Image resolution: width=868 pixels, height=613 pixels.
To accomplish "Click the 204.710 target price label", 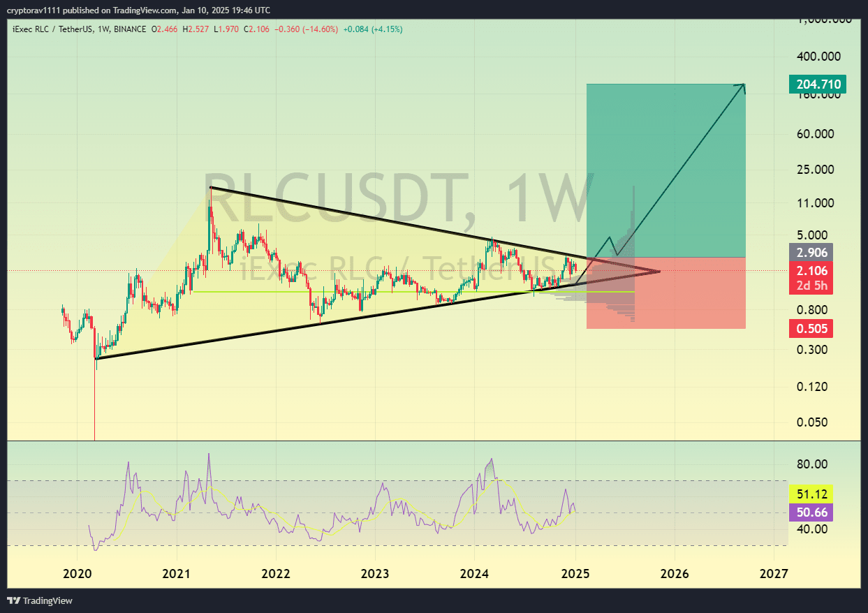I will click(818, 84).
